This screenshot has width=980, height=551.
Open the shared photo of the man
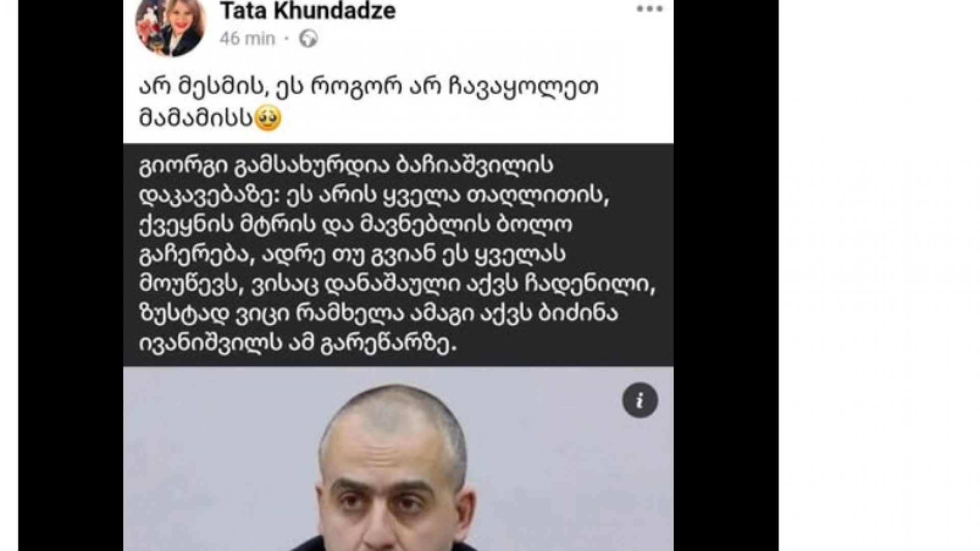398,459
